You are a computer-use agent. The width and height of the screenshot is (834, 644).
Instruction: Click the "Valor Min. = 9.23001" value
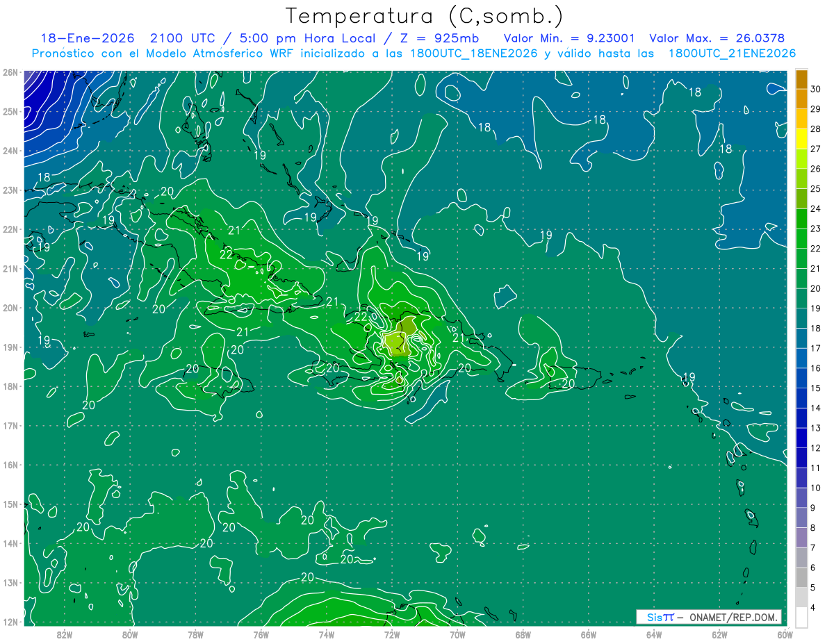(x=569, y=38)
